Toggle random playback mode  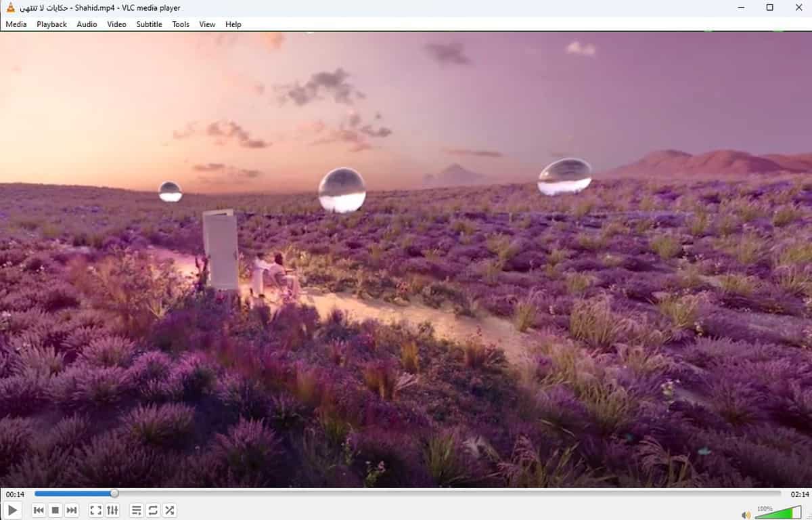pos(169,510)
